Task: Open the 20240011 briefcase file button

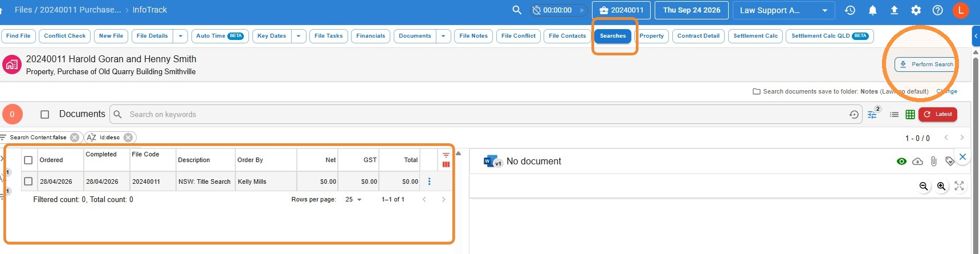Action: click(622, 10)
